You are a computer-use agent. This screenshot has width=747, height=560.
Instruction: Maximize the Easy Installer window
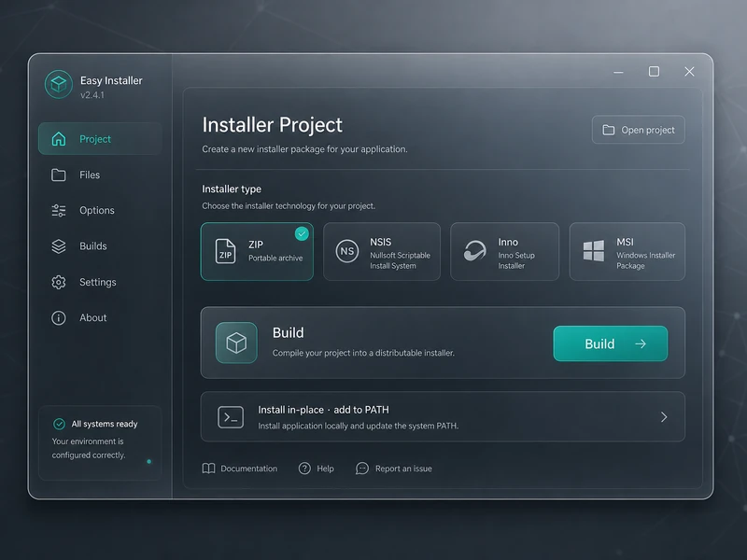pos(655,72)
